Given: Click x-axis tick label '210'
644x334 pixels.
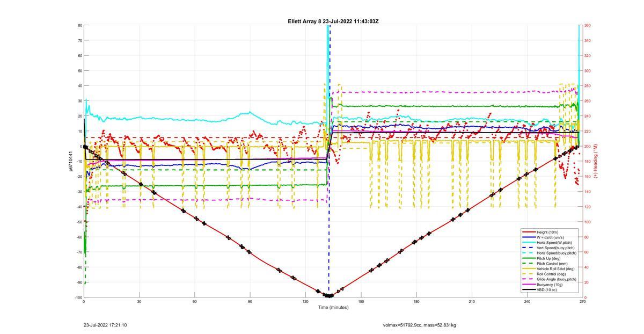Looking at the screenshot, I should pyautogui.click(x=471, y=302).
